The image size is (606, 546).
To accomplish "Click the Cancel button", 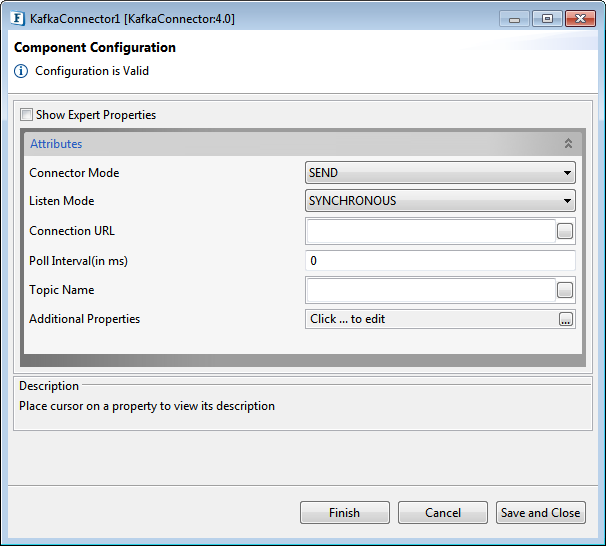I will (443, 513).
